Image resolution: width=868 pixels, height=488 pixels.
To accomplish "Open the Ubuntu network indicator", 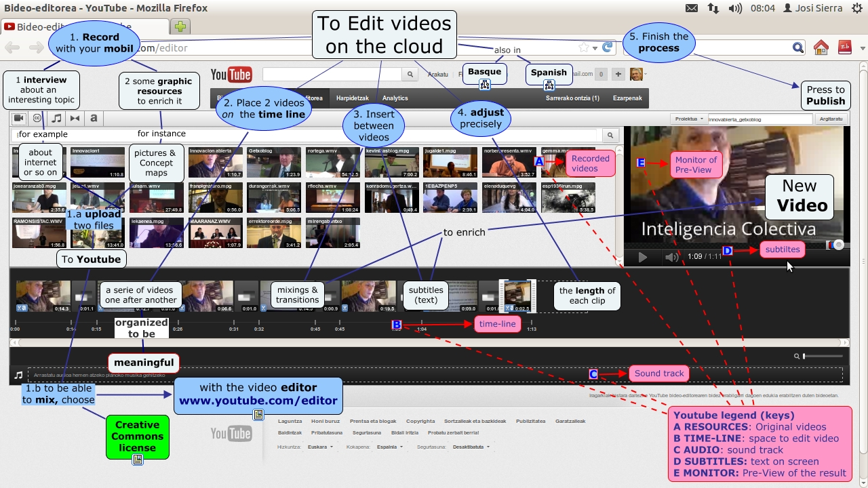I will 713,8.
